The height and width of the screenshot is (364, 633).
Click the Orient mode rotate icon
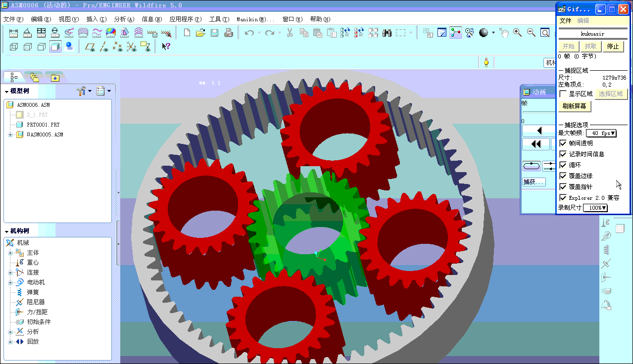(x=470, y=33)
